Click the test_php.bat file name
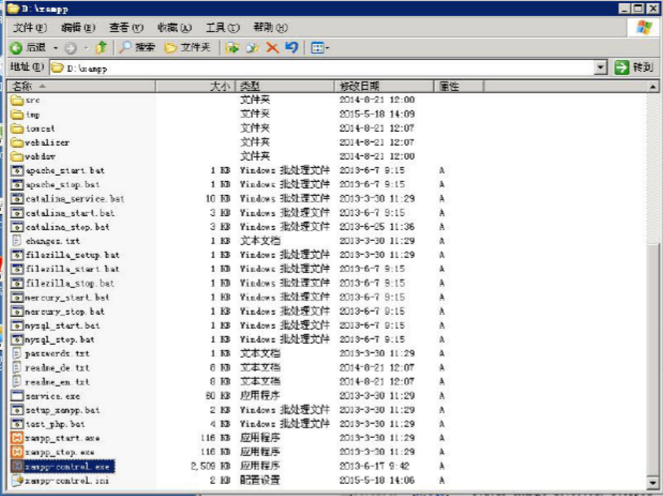The image size is (663, 496). pos(55,424)
